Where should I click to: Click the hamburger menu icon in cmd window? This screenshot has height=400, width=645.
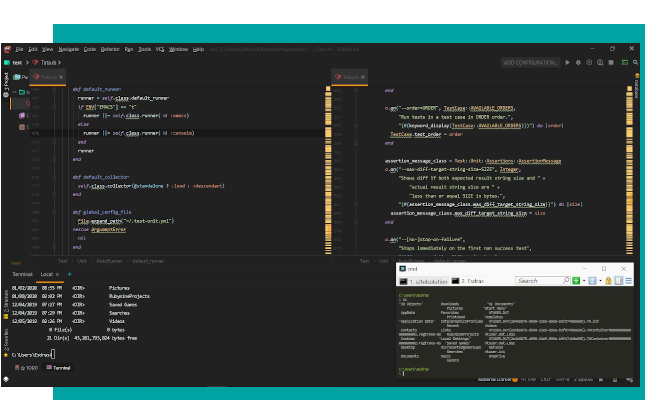pyautogui.click(x=629, y=281)
